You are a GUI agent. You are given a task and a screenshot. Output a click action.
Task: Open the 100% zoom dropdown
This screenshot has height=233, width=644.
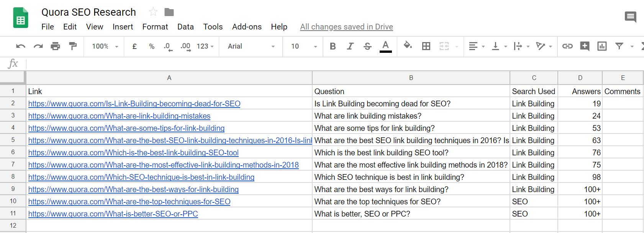105,46
